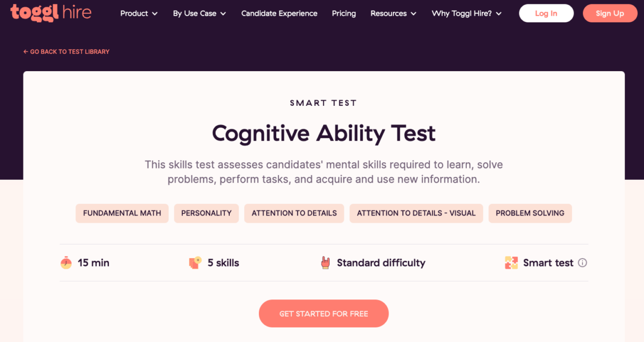Click the hand icon beside Standard difficulty
Image resolution: width=644 pixels, height=342 pixels.
326,263
